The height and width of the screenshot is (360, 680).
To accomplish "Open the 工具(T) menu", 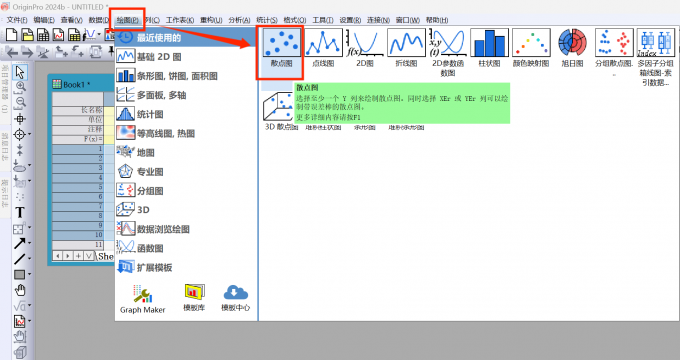I will point(323,20).
